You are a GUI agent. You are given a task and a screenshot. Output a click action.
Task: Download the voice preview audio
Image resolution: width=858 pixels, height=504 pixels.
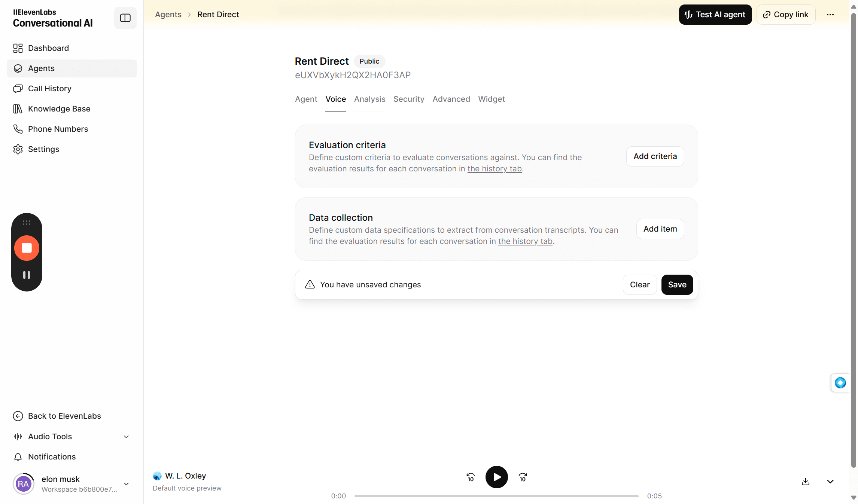point(806,482)
